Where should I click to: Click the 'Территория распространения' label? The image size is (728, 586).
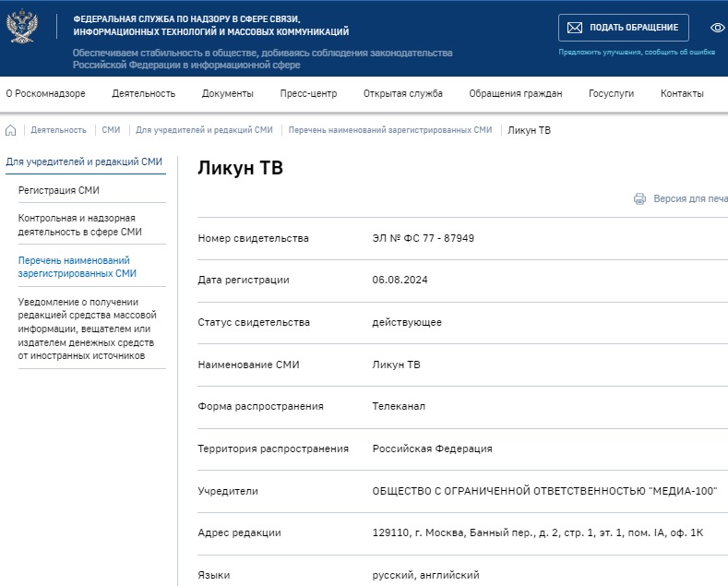pyautogui.click(x=273, y=448)
